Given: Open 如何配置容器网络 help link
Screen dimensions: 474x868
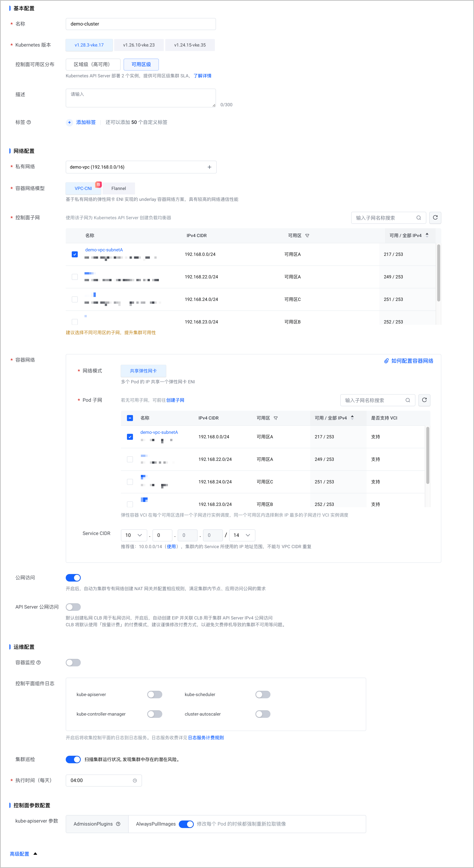Looking at the screenshot, I should 412,361.
